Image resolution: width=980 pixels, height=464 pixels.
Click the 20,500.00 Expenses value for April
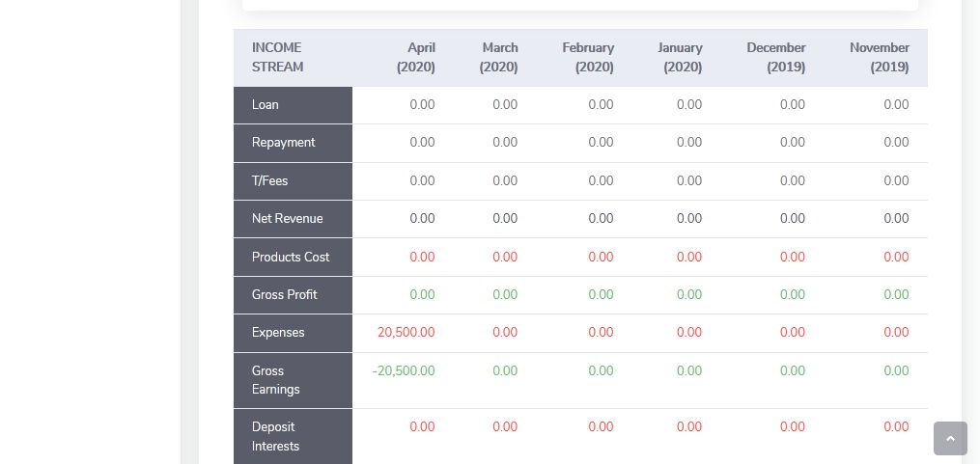click(x=406, y=333)
